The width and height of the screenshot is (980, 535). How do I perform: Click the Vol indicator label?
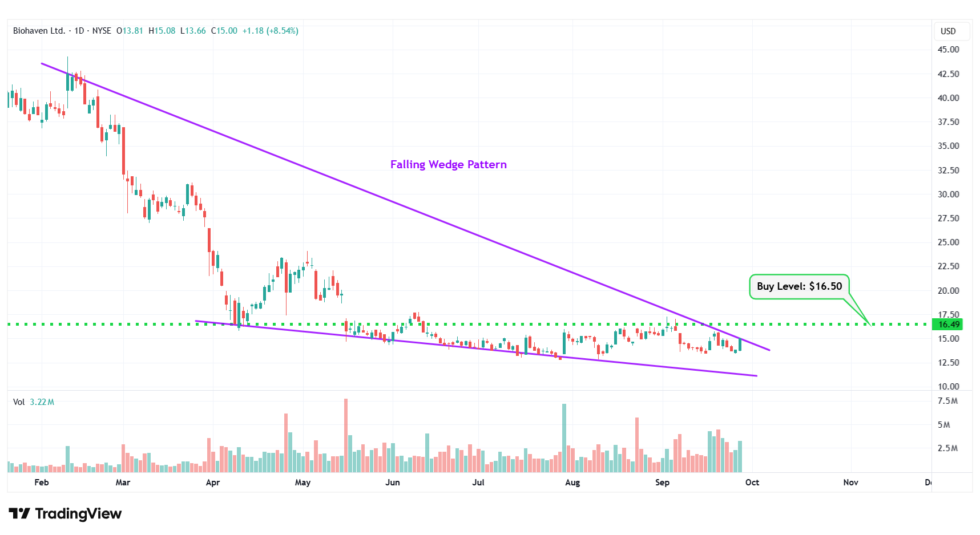(x=19, y=402)
